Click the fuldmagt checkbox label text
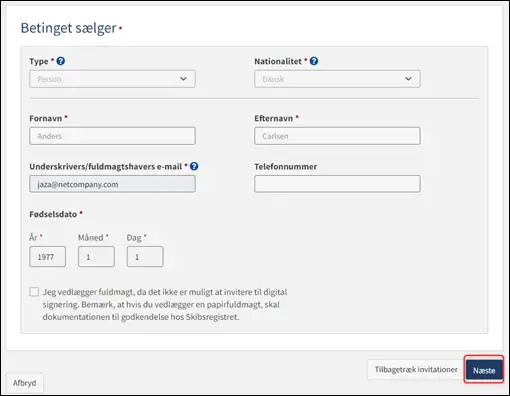This screenshot has height=396, width=510. point(165,304)
